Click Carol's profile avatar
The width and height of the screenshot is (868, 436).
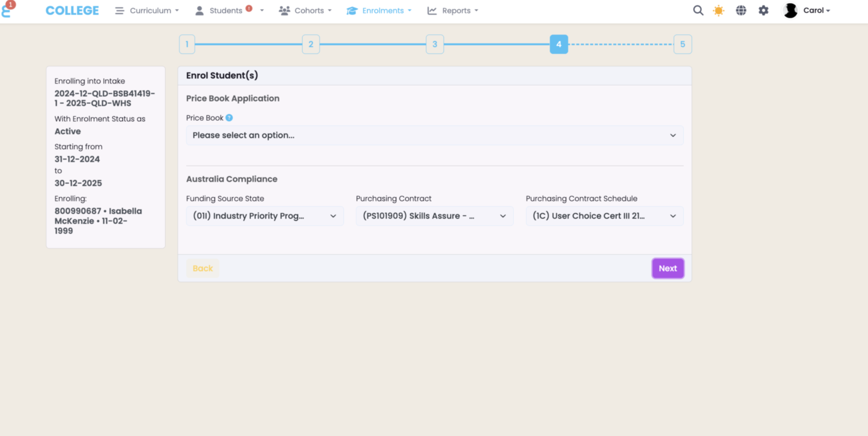point(790,10)
